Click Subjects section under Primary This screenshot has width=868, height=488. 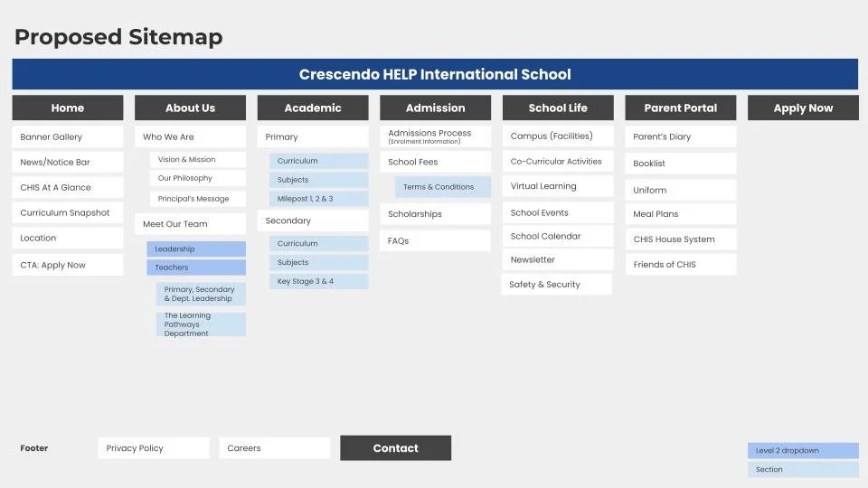(x=319, y=180)
